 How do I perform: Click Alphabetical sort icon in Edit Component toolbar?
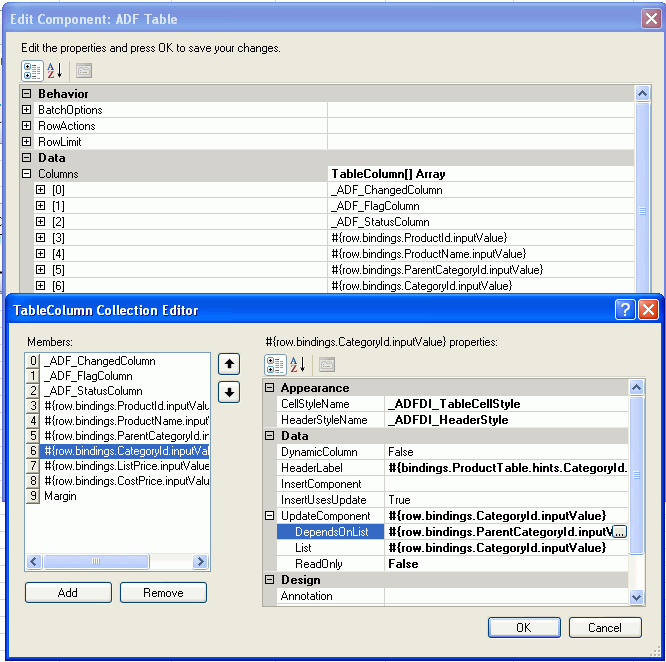pos(55,70)
